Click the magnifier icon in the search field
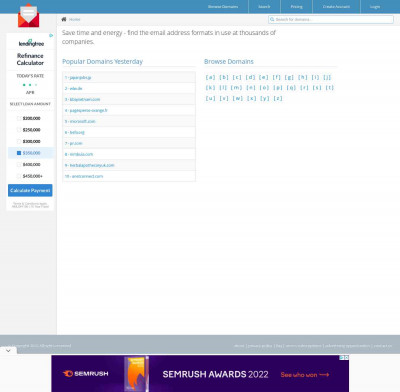400x392 pixels. point(272,20)
